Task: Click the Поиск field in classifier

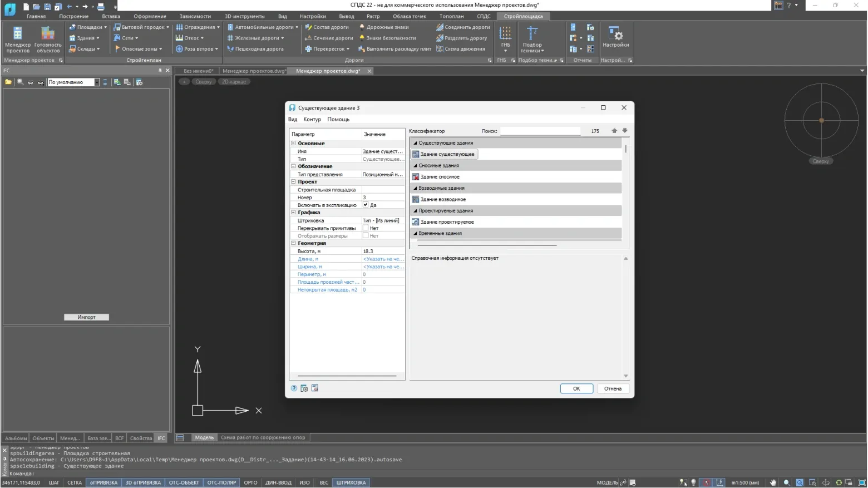Action: pos(540,131)
